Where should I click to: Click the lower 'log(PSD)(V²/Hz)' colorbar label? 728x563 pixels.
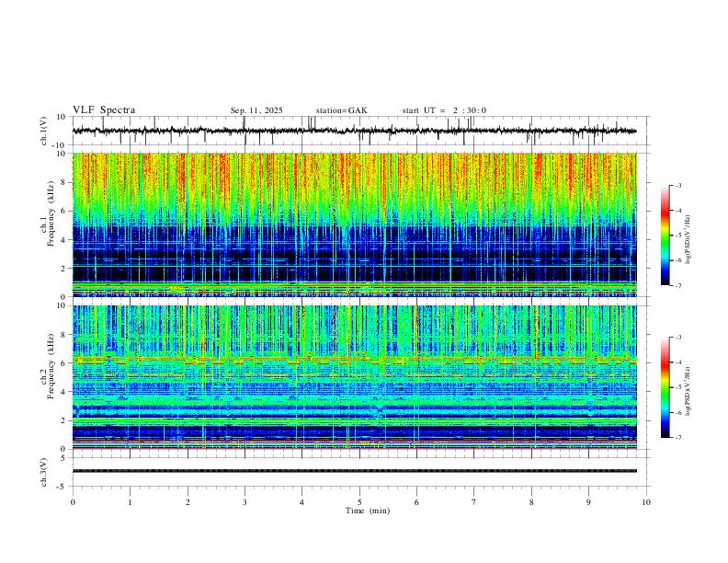pos(688,391)
